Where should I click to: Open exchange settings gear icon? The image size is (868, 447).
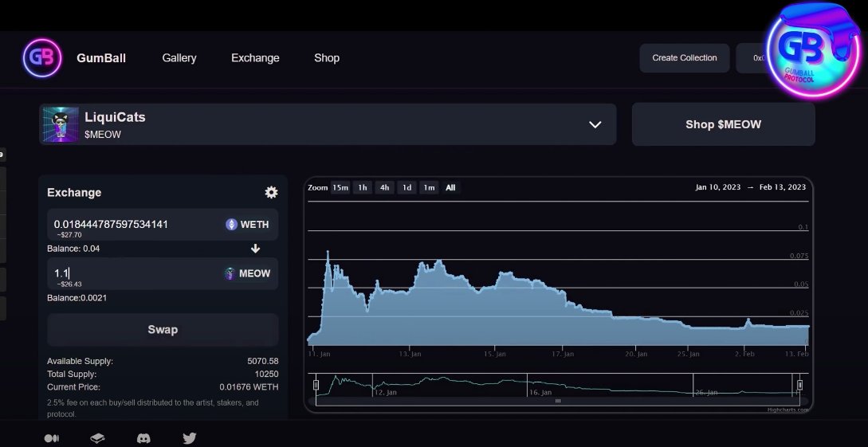271,193
